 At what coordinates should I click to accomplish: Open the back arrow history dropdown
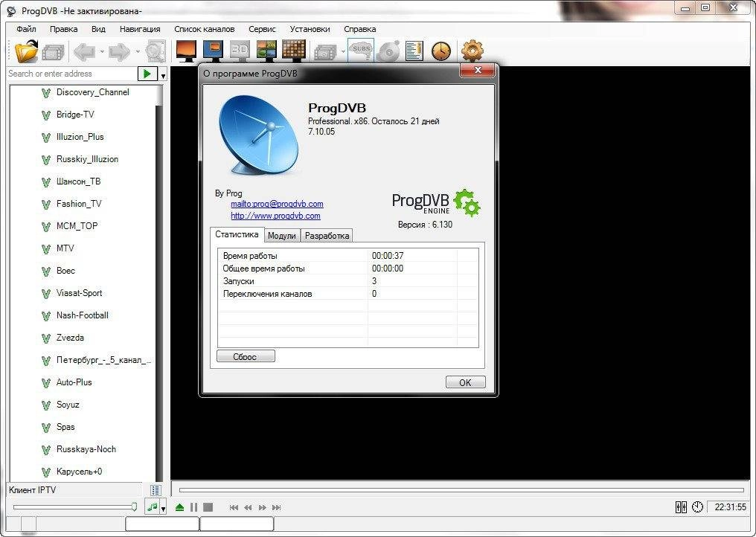[102, 51]
